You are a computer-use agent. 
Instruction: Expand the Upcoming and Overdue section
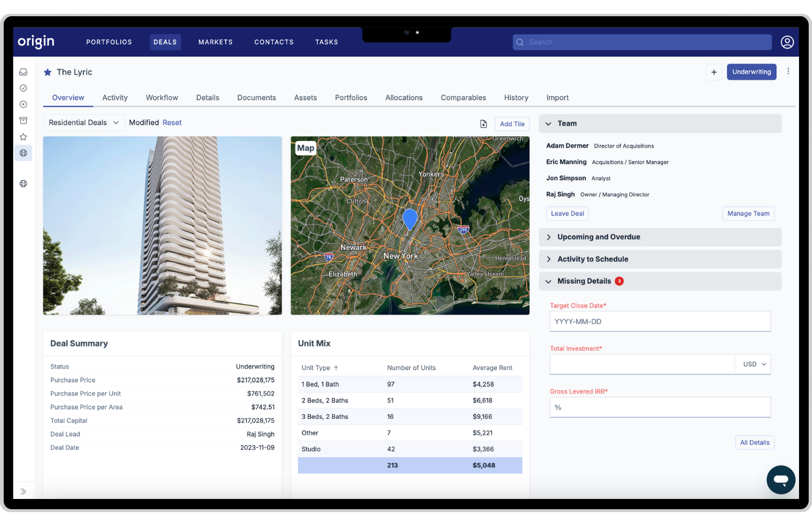(598, 236)
